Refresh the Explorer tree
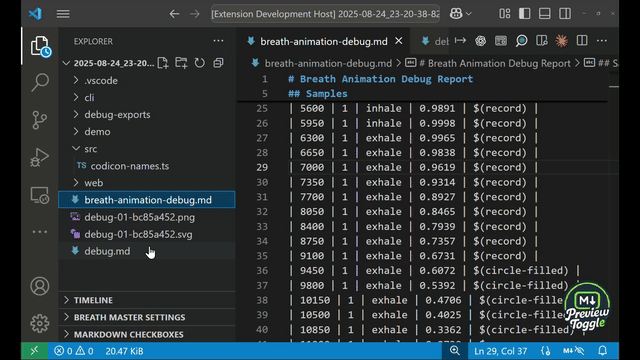 [200, 63]
